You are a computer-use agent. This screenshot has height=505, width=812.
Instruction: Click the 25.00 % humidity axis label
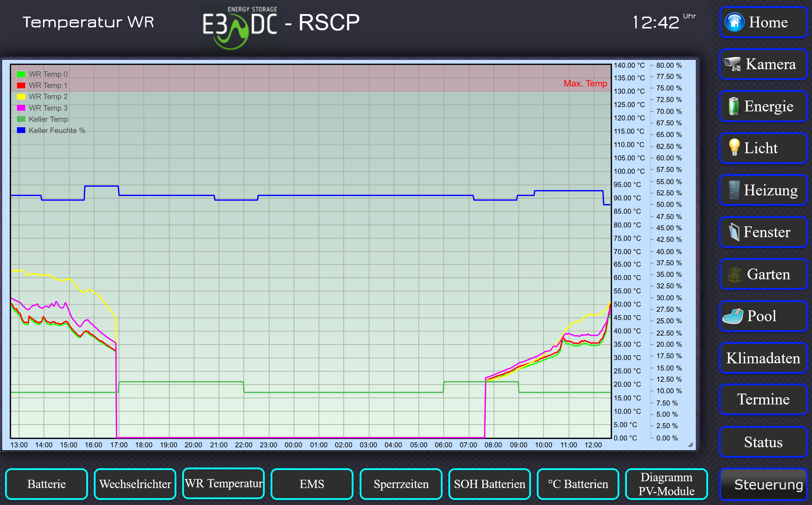pyautogui.click(x=669, y=321)
